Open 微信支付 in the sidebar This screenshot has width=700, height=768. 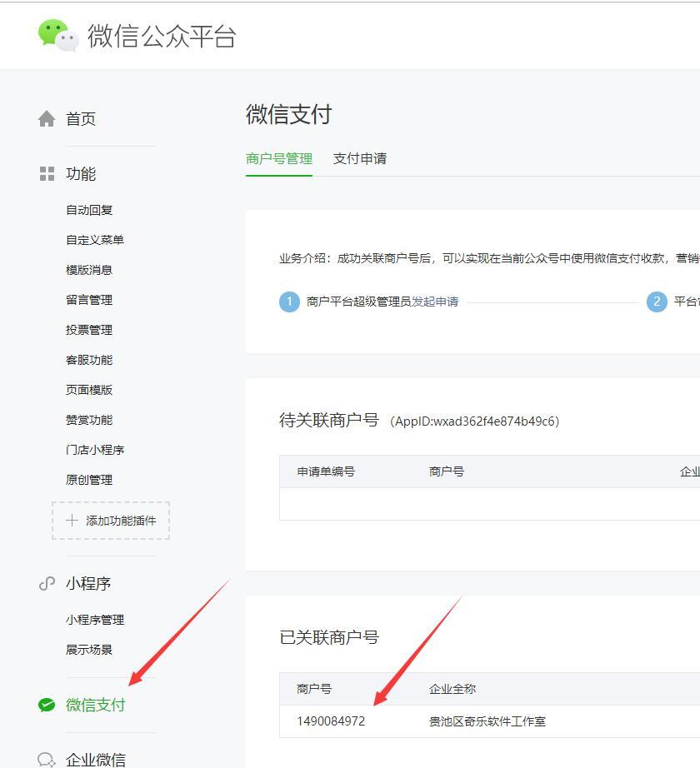point(96,705)
